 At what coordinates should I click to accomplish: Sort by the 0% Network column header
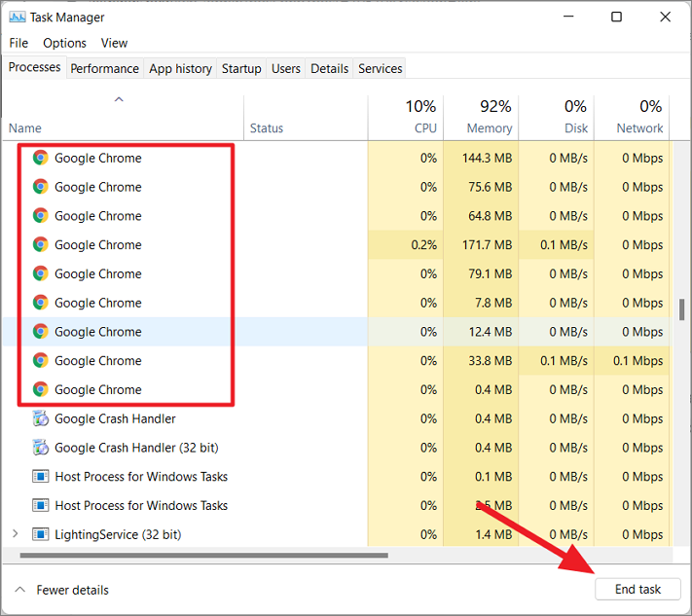(x=632, y=118)
